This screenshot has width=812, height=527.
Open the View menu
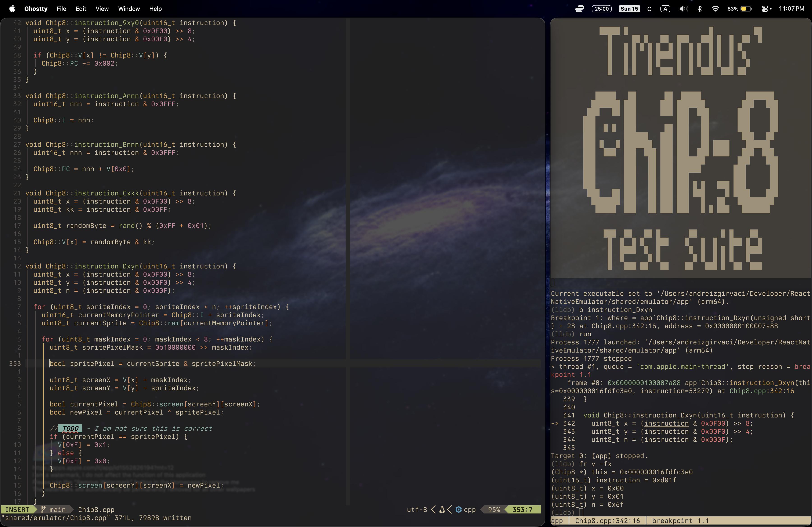[x=102, y=9]
